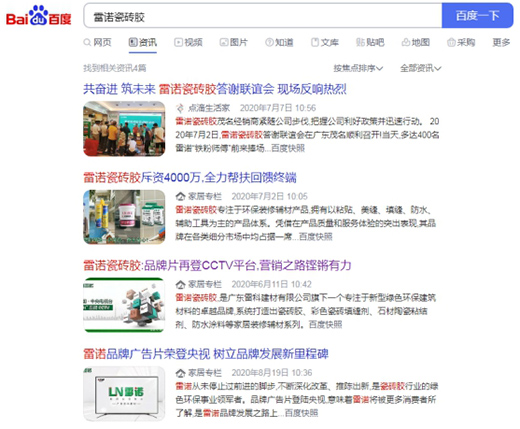Open 知道 question icon tab
The height and width of the screenshot is (429, 520).
point(279,42)
